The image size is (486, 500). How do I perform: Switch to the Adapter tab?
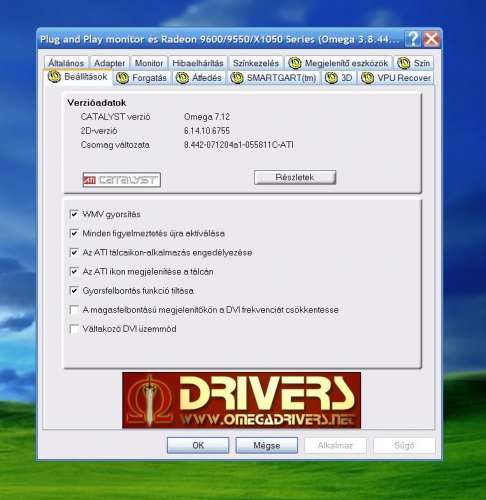[x=109, y=63]
